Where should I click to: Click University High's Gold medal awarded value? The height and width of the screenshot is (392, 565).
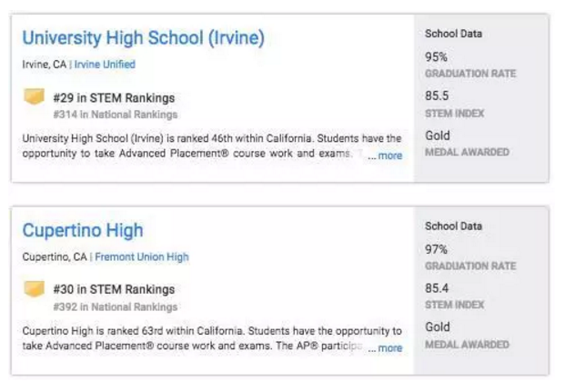(x=438, y=136)
